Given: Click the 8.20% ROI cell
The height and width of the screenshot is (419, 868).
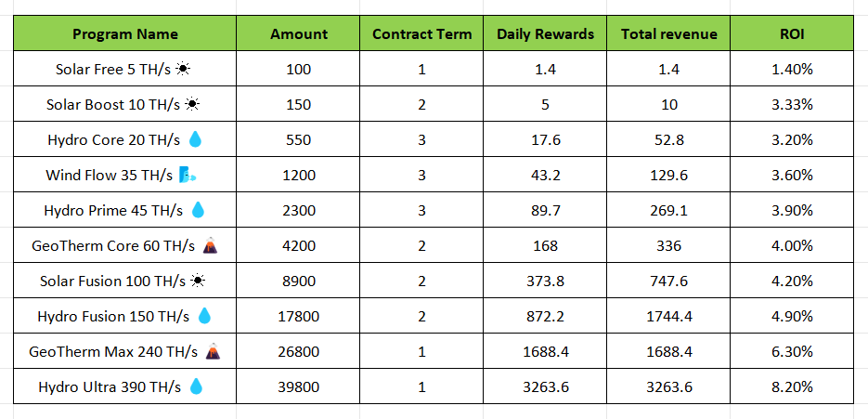Looking at the screenshot, I should [x=792, y=386].
